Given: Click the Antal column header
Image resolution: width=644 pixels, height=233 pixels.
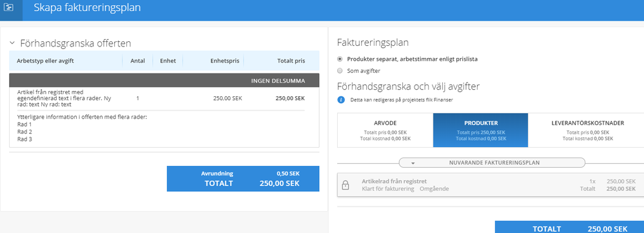Looking at the screenshot, I should (x=137, y=61).
